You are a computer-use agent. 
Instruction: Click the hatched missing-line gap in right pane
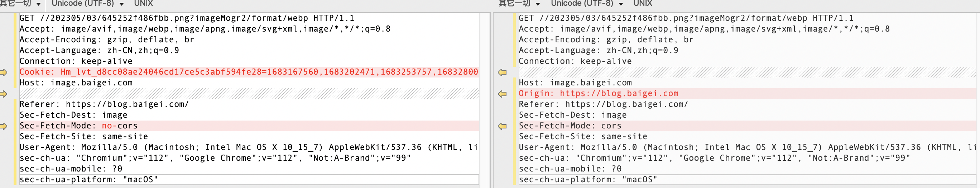click(748, 72)
